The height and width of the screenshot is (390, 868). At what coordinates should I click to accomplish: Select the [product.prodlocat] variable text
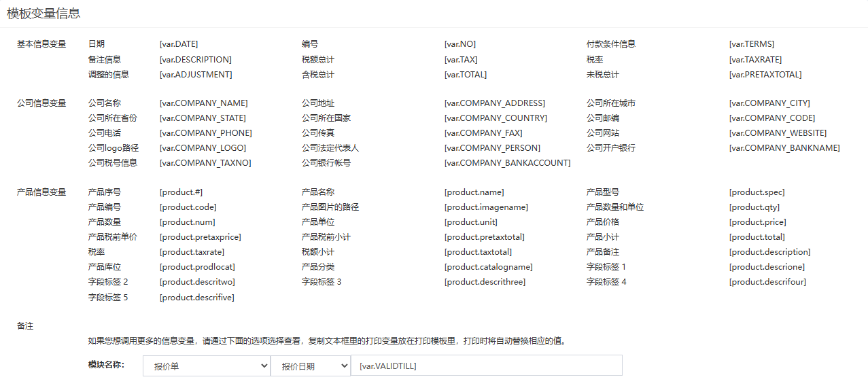[x=197, y=267]
